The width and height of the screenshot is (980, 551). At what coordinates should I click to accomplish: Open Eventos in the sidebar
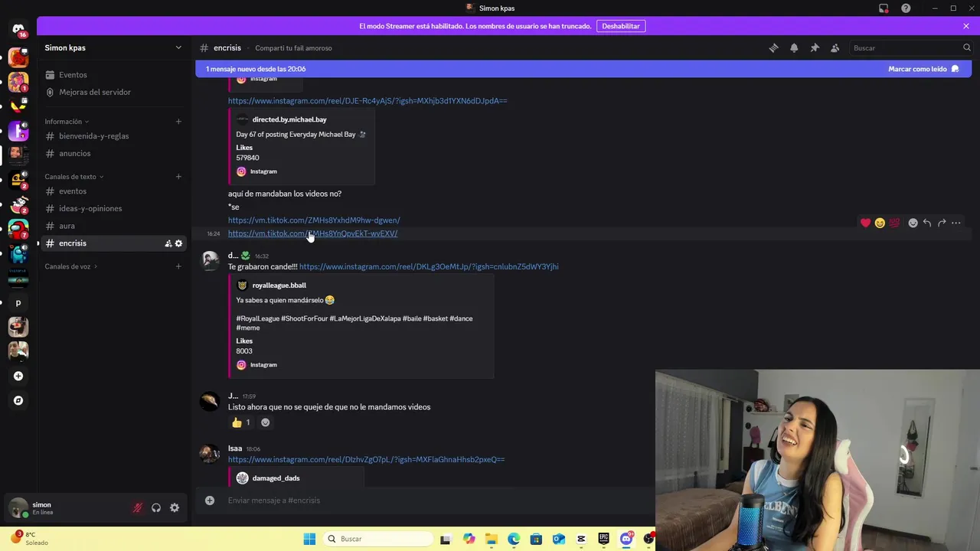113,75
